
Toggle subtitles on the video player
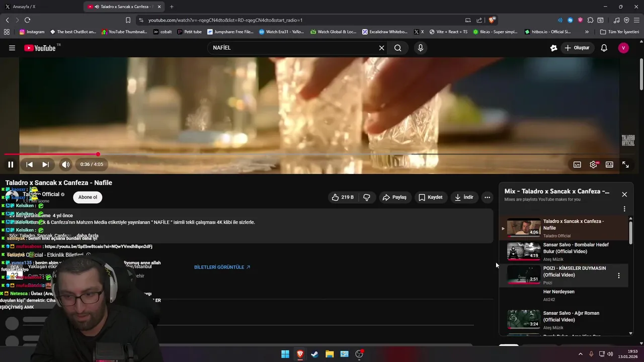(x=577, y=164)
